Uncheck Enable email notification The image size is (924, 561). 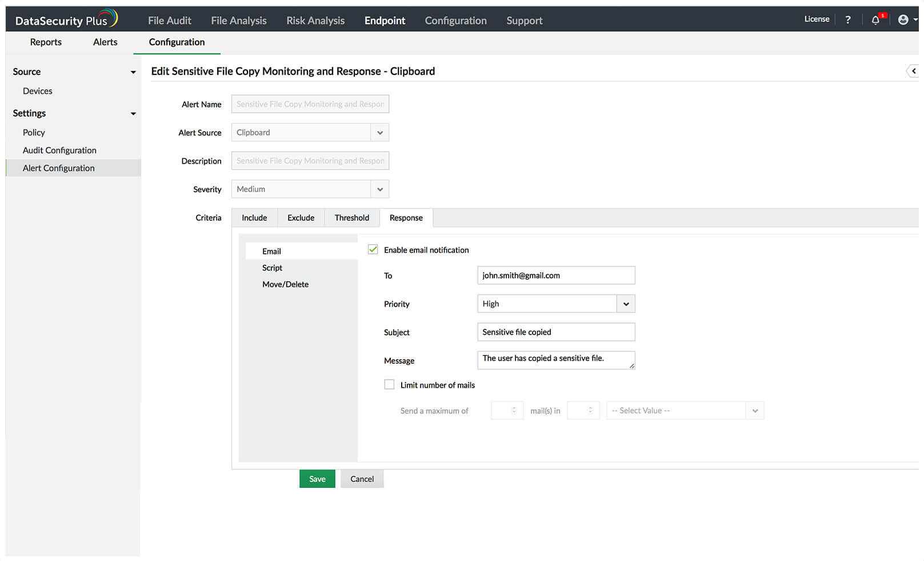pos(373,249)
